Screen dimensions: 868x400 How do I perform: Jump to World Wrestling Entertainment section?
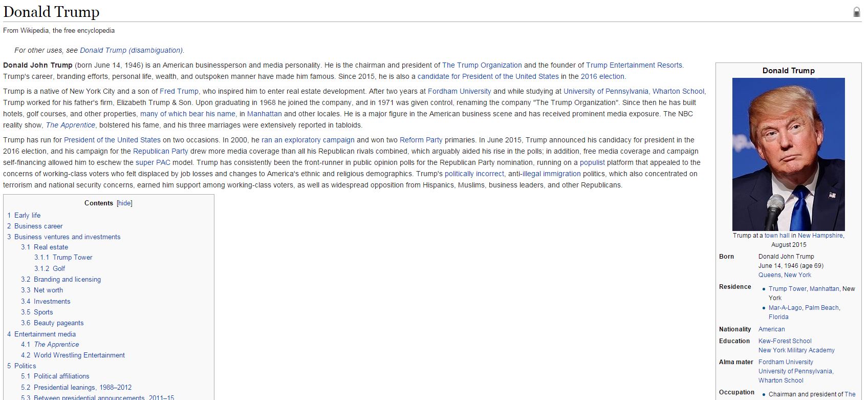(79, 355)
